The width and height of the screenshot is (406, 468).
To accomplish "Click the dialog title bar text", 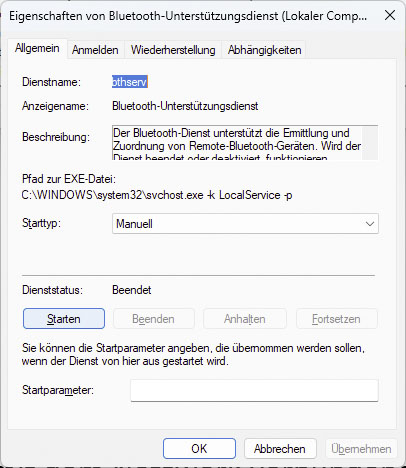I will pos(188,16).
